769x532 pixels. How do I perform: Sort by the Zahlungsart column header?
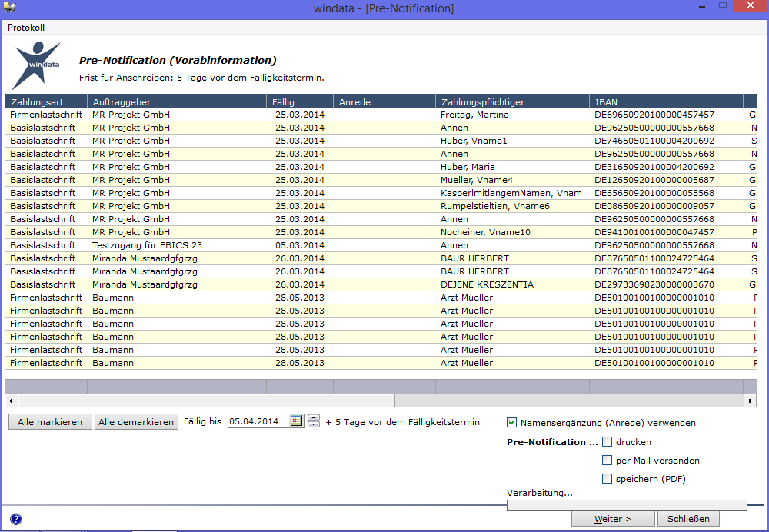pos(47,101)
